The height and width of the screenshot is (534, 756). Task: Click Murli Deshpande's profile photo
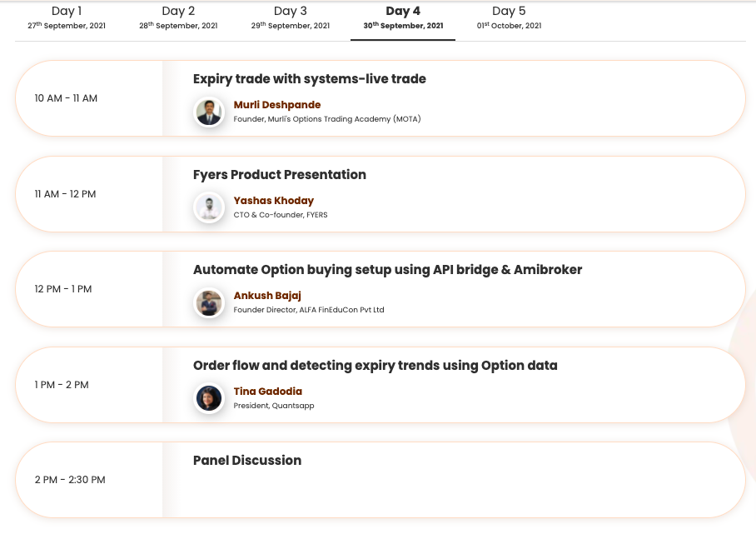[208, 112]
